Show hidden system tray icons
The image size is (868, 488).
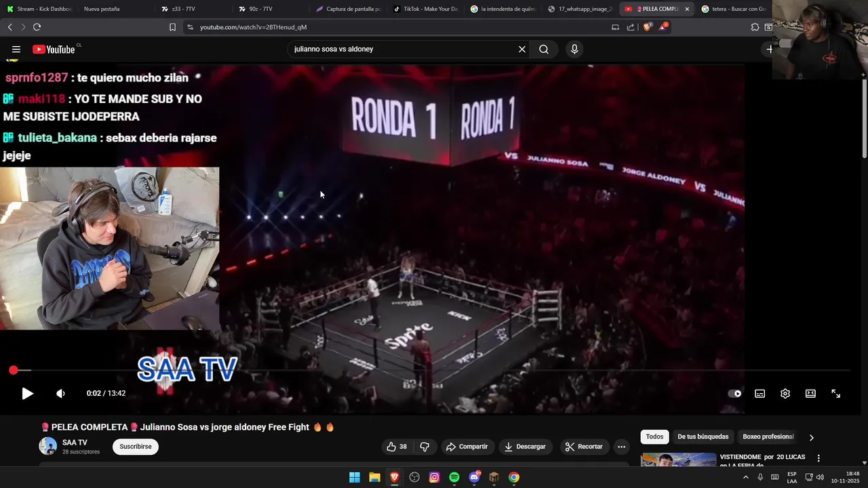click(x=745, y=477)
